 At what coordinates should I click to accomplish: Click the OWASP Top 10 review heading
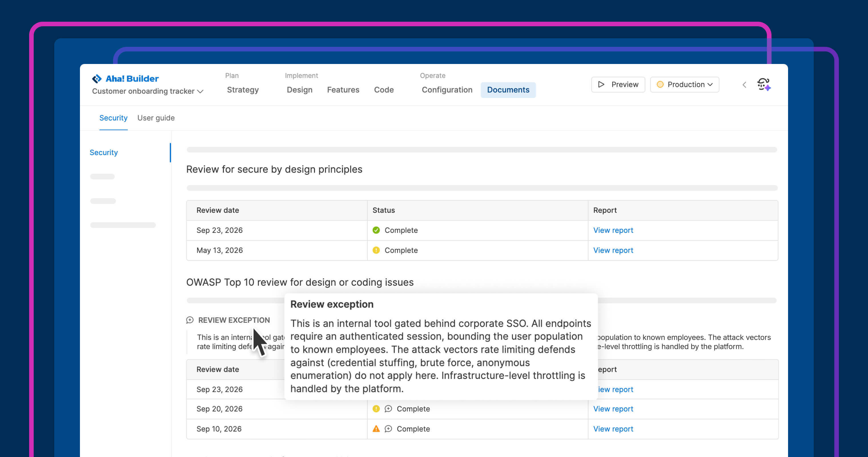(300, 282)
